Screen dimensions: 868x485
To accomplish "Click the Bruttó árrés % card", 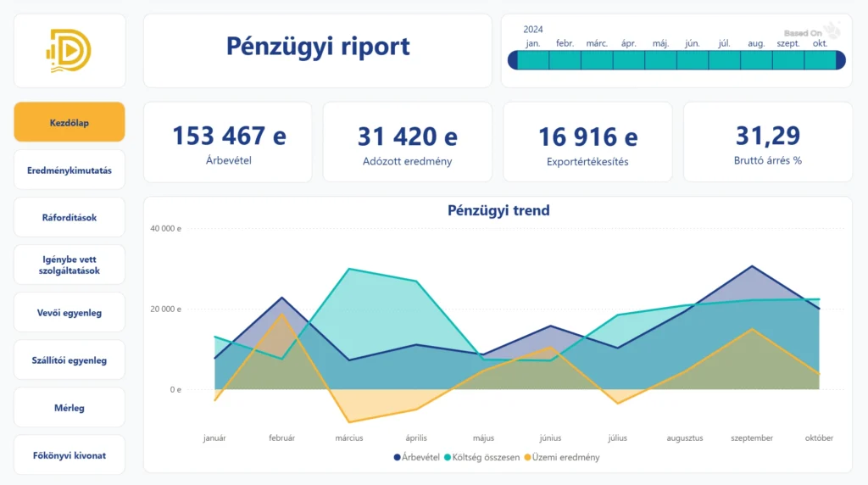I will 767,142.
